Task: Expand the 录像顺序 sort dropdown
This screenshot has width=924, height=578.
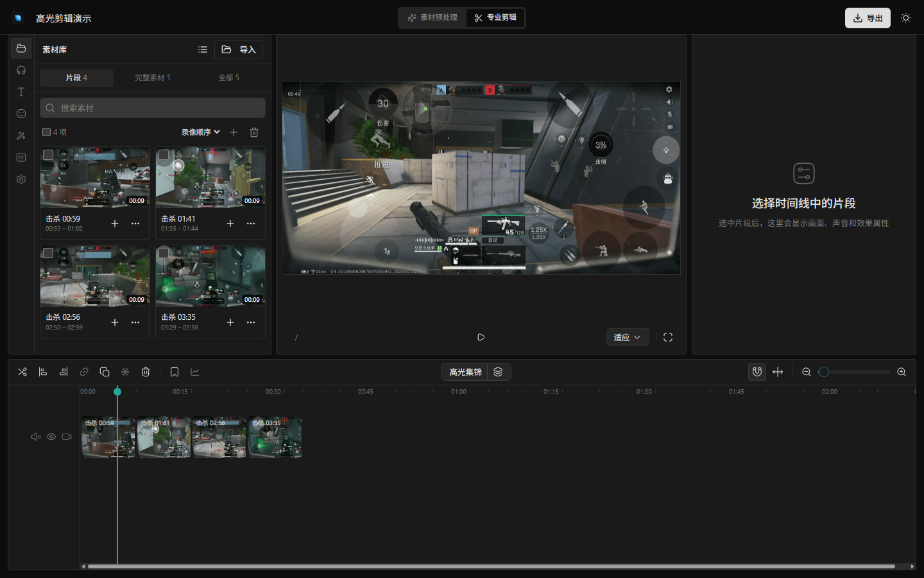Action: point(200,132)
